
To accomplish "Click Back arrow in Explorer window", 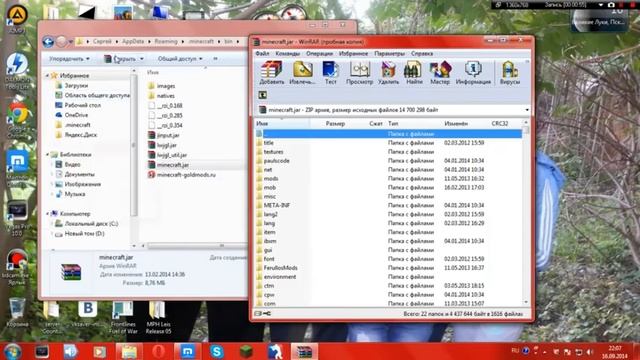I will pos(48,42).
